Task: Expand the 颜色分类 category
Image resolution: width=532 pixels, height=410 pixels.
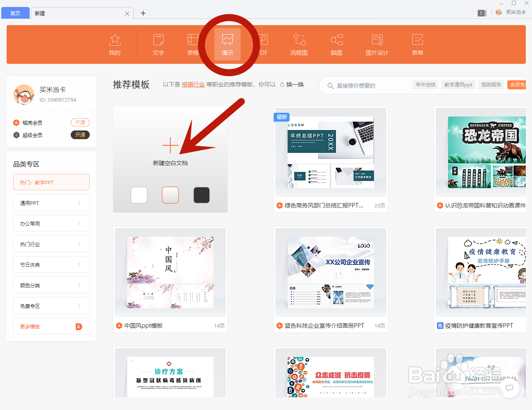Action: coord(51,285)
